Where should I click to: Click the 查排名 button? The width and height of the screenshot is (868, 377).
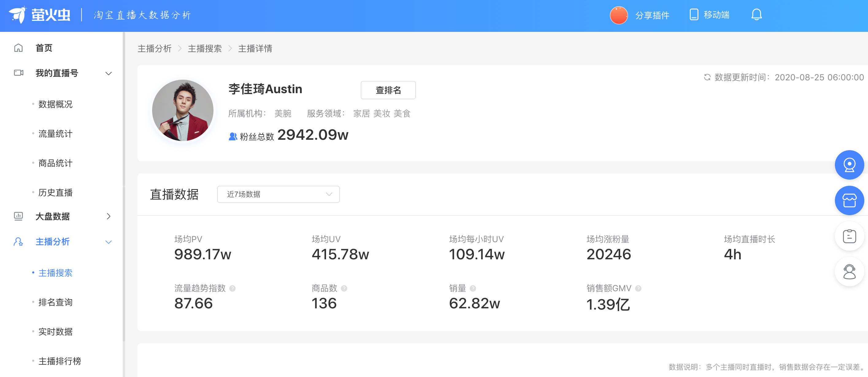[x=388, y=90]
